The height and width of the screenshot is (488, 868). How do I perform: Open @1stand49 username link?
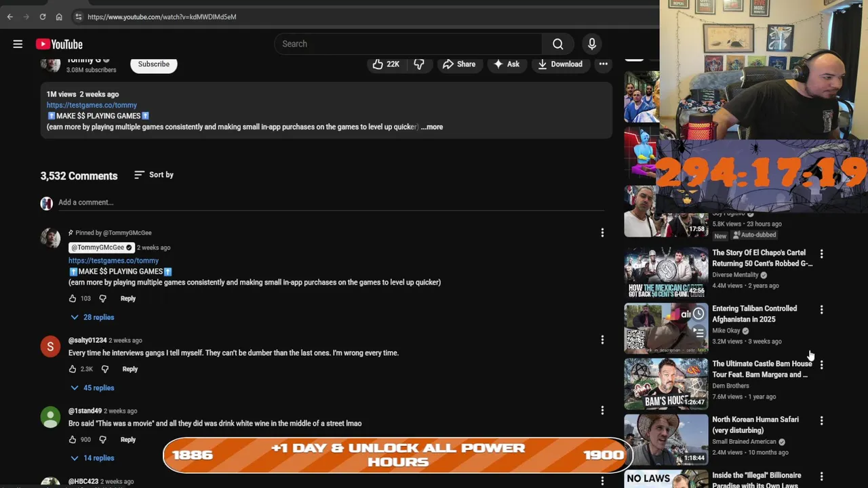(85, 411)
